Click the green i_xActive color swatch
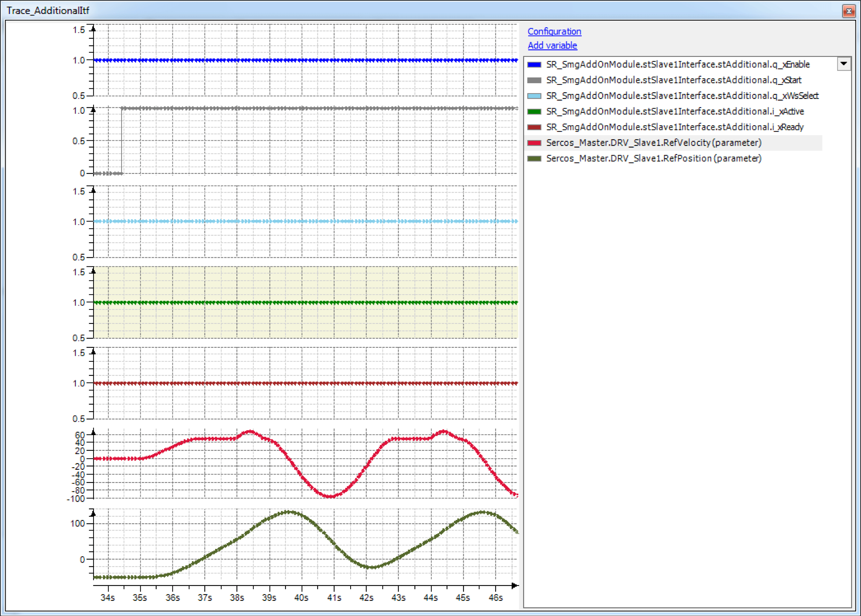This screenshot has width=861, height=616. click(534, 111)
